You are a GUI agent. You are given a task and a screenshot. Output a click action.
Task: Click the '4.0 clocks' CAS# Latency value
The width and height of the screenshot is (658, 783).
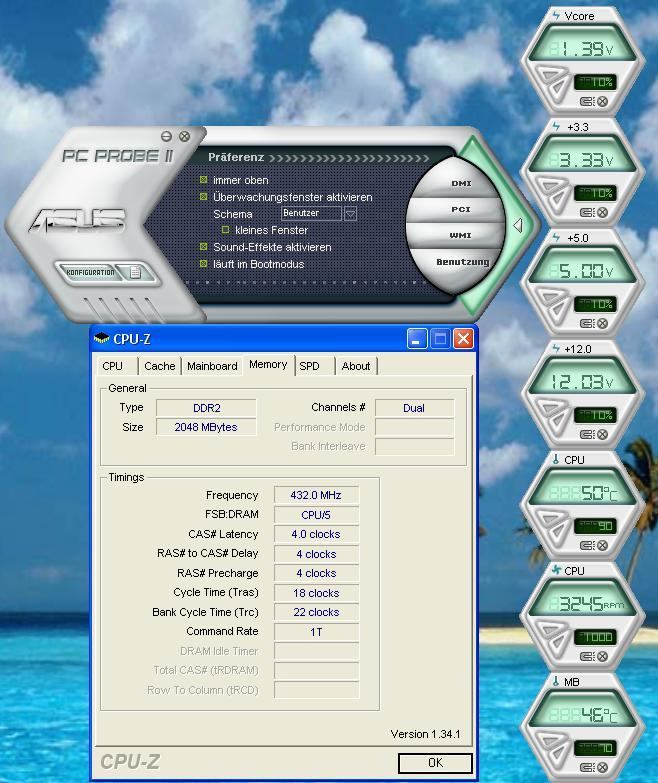[316, 534]
